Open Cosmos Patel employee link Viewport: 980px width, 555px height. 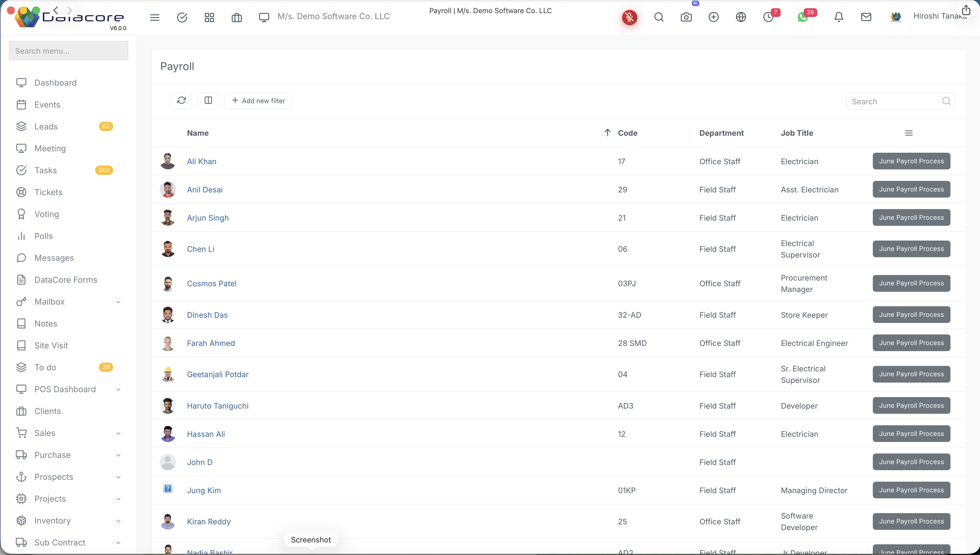(x=212, y=284)
